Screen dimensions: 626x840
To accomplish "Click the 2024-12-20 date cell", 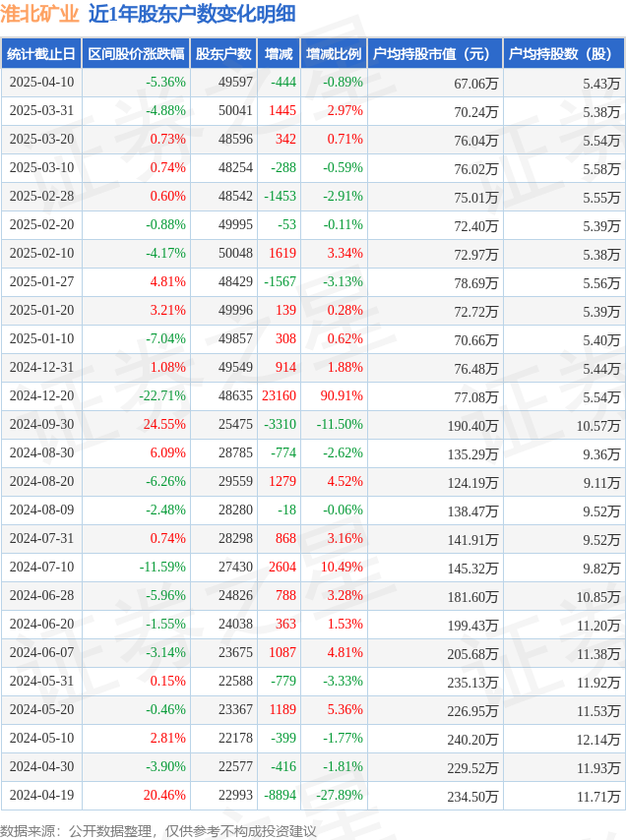I will click(41, 396).
